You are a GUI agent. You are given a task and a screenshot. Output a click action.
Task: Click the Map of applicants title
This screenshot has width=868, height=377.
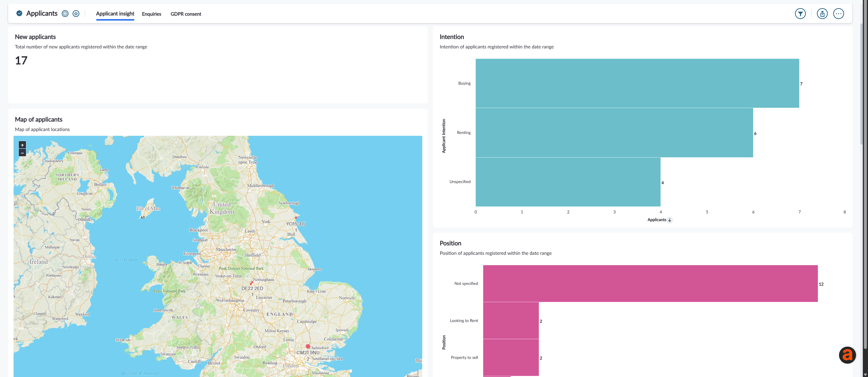click(38, 119)
